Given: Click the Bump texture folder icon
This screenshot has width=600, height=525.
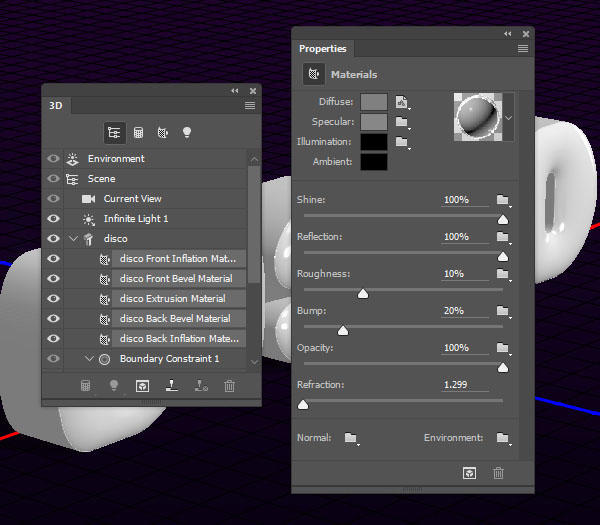Looking at the screenshot, I should (x=502, y=311).
